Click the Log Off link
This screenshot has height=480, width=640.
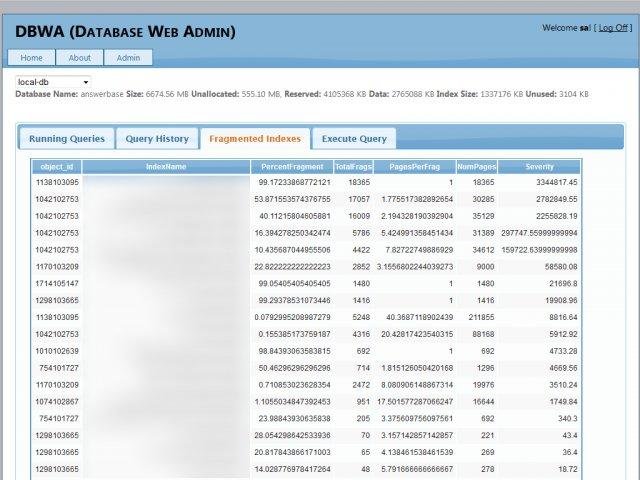(612, 28)
